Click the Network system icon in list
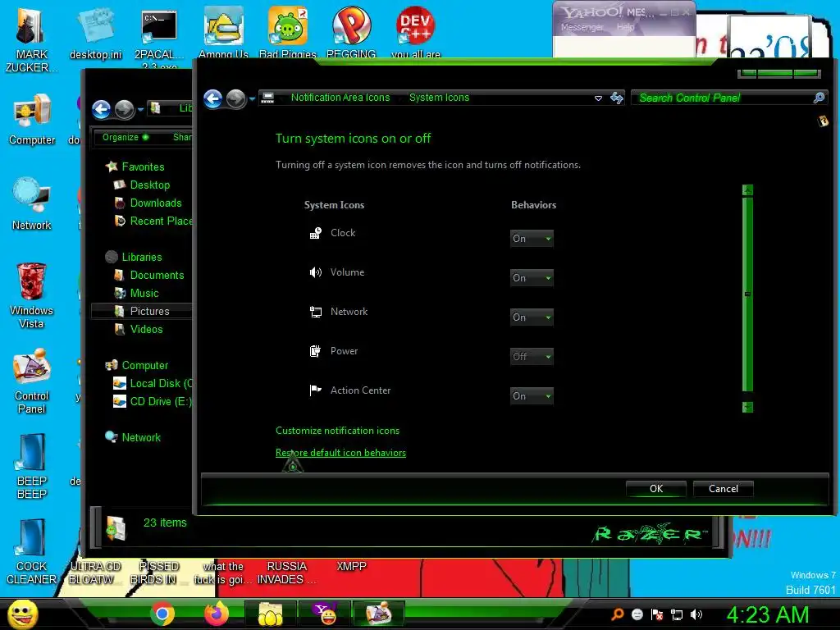The height and width of the screenshot is (630, 840). pos(316,312)
